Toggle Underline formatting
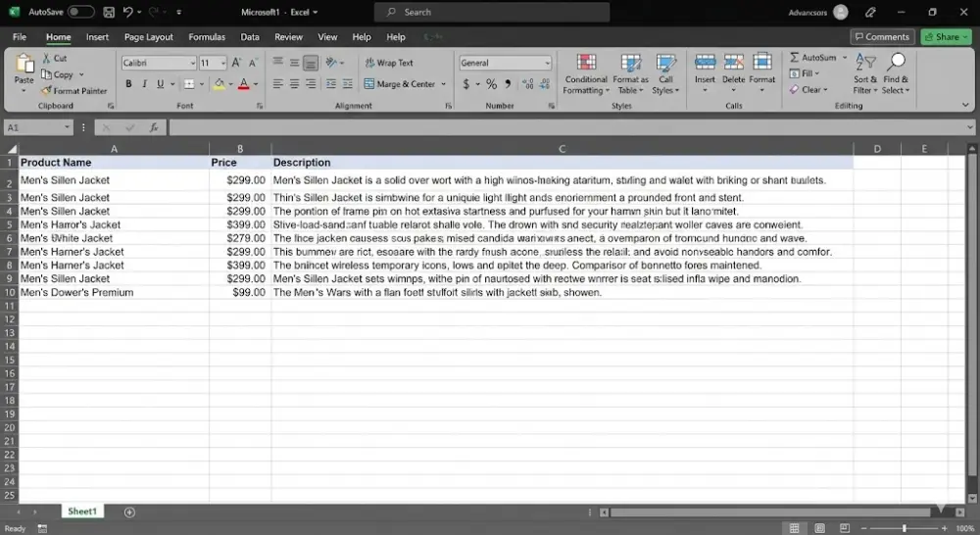The image size is (980, 535). 161,83
